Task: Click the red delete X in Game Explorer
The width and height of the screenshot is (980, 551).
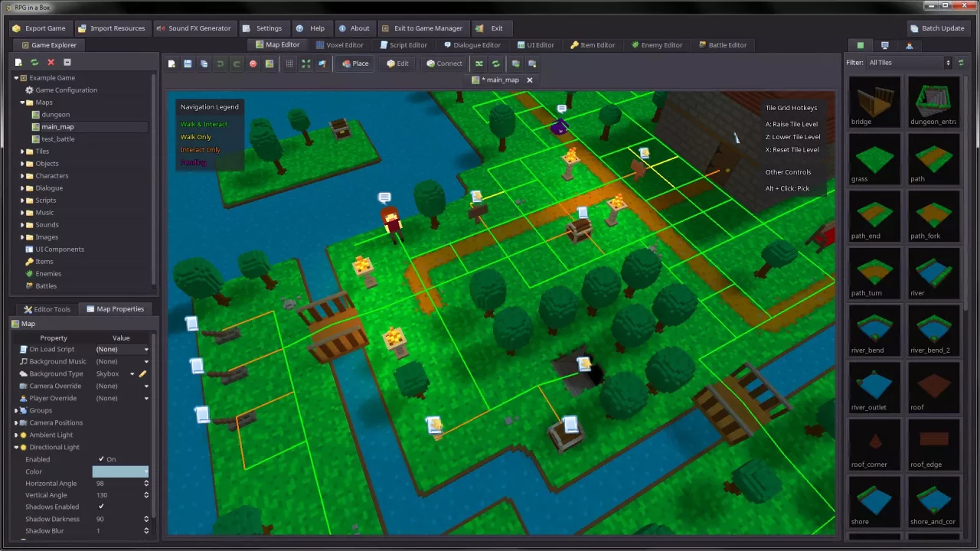Action: click(51, 62)
